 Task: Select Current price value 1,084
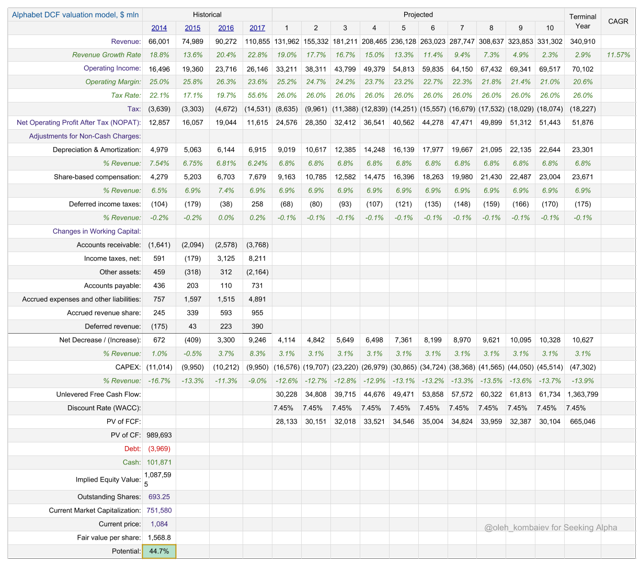point(159,524)
